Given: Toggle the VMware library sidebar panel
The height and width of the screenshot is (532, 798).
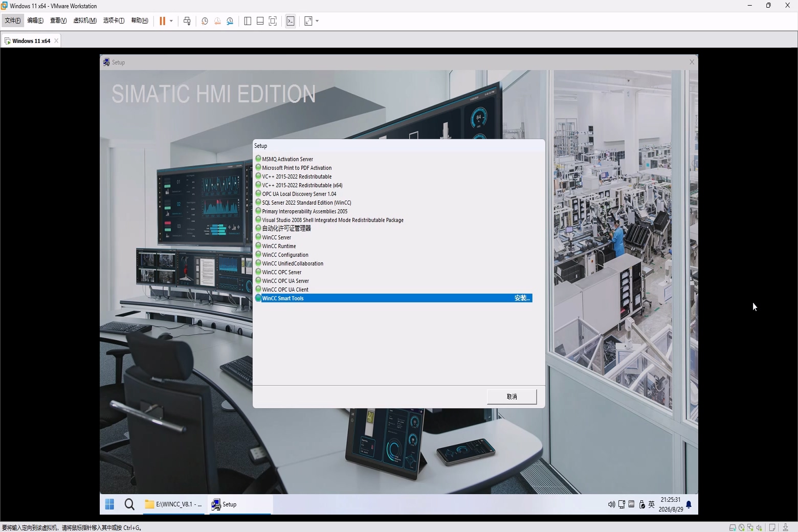Looking at the screenshot, I should pyautogui.click(x=248, y=21).
